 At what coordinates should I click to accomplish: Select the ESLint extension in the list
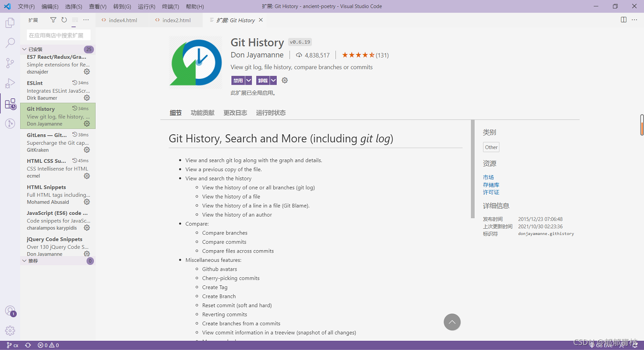click(x=58, y=90)
